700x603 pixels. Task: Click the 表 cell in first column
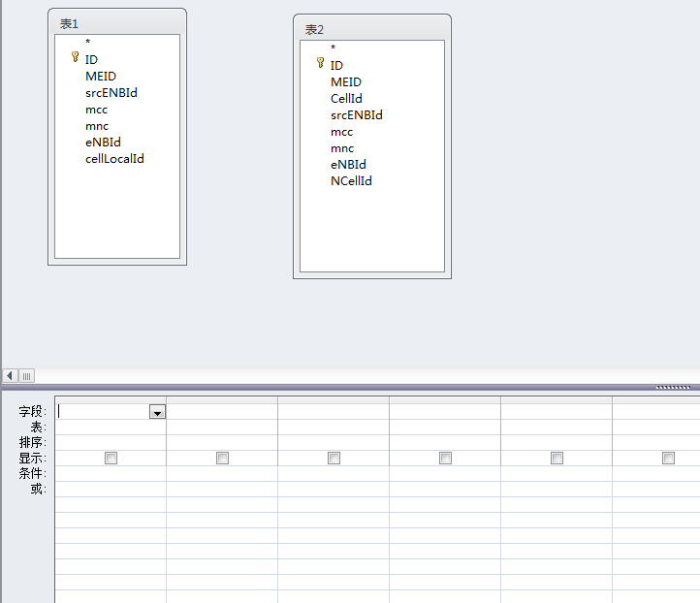click(111, 428)
